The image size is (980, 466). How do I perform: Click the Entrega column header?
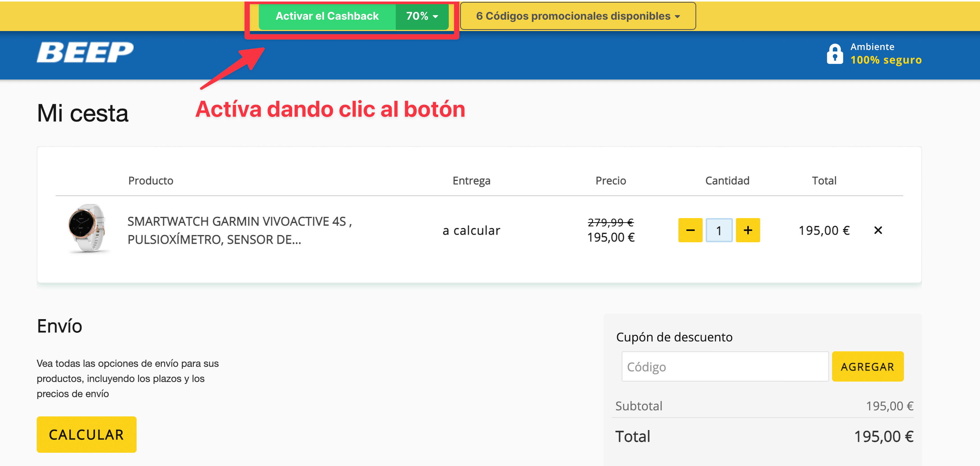tap(471, 181)
